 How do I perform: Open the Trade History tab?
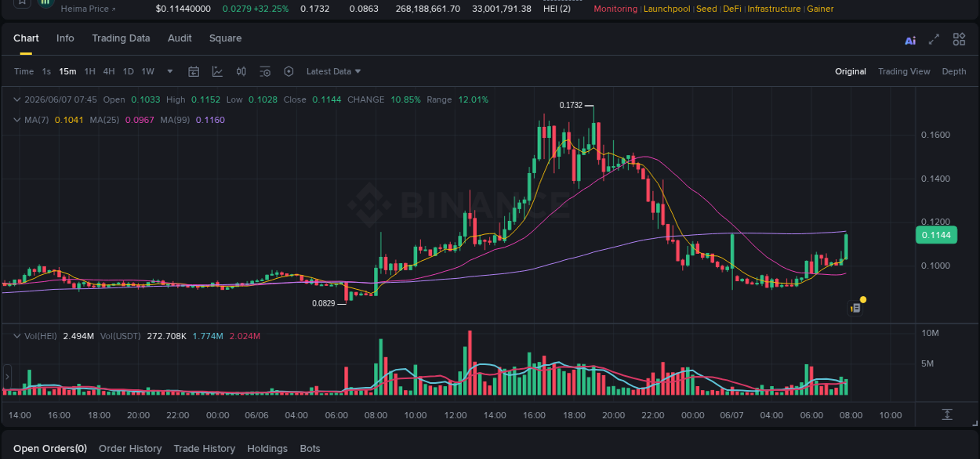(x=205, y=448)
